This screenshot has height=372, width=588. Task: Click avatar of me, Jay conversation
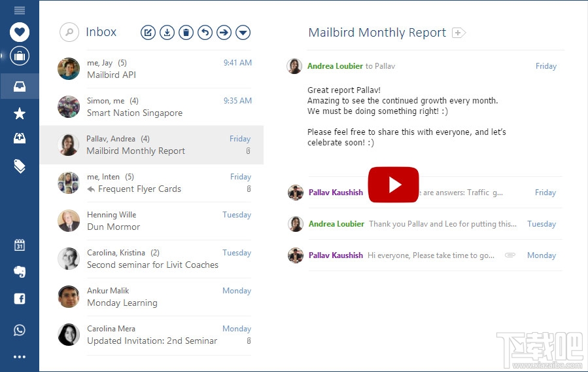tap(69, 69)
